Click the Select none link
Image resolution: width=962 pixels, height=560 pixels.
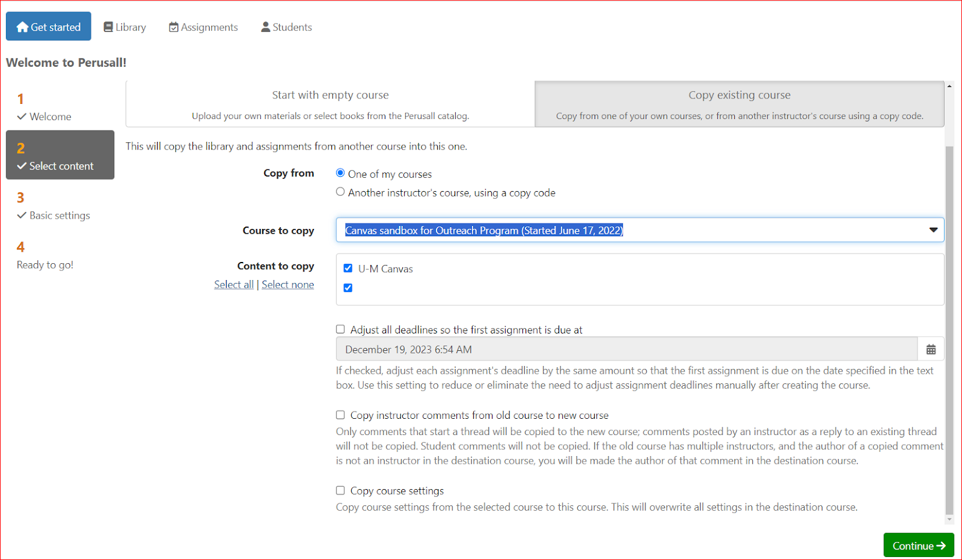287,285
